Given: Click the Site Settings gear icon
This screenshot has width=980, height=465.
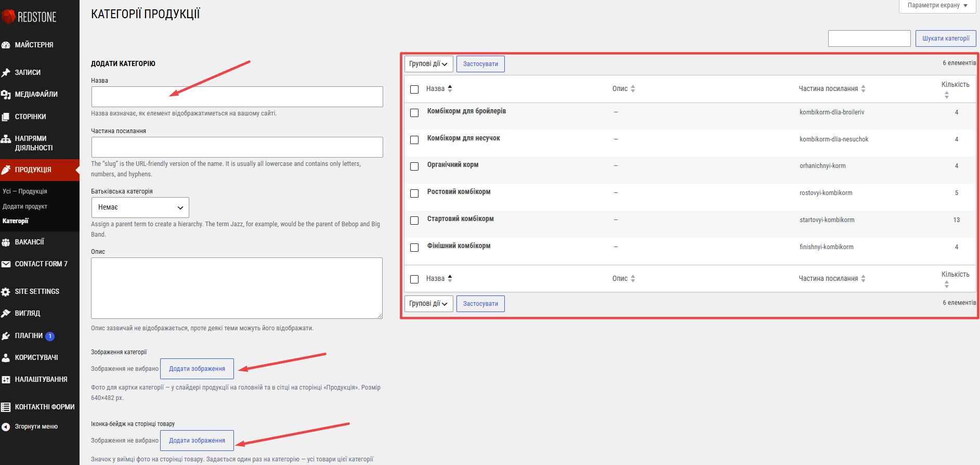Looking at the screenshot, I should [6, 292].
